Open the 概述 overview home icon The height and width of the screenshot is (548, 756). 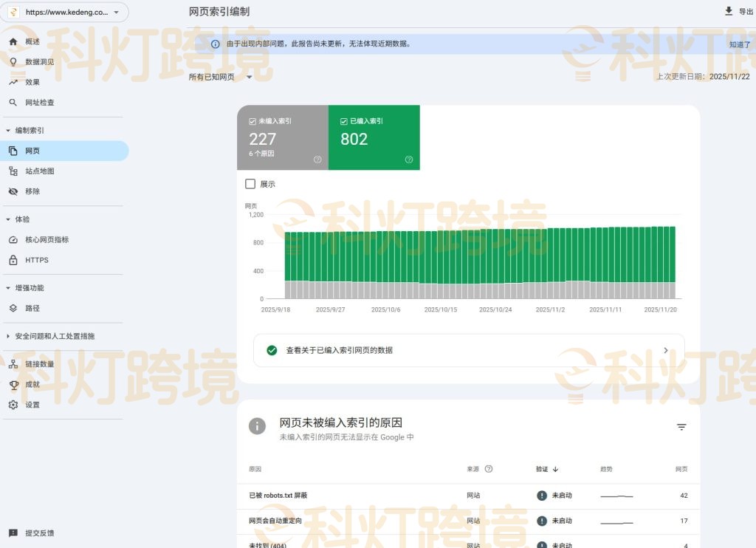pyautogui.click(x=13, y=41)
